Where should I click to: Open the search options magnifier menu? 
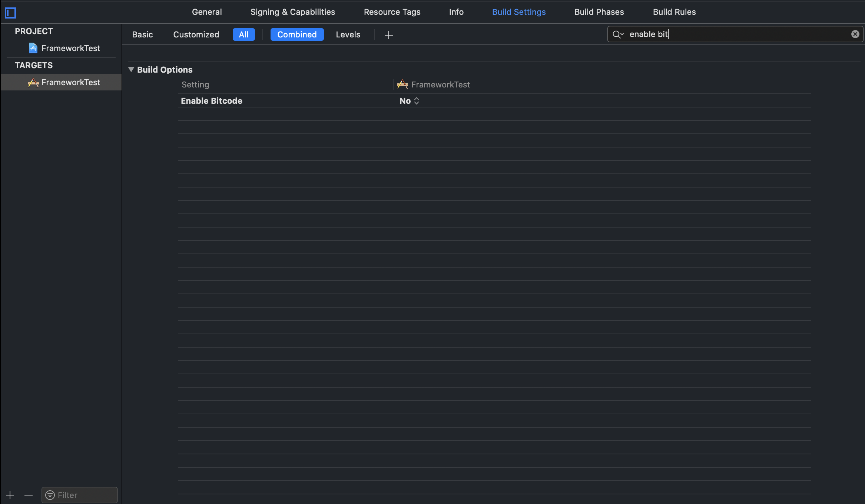click(x=618, y=34)
